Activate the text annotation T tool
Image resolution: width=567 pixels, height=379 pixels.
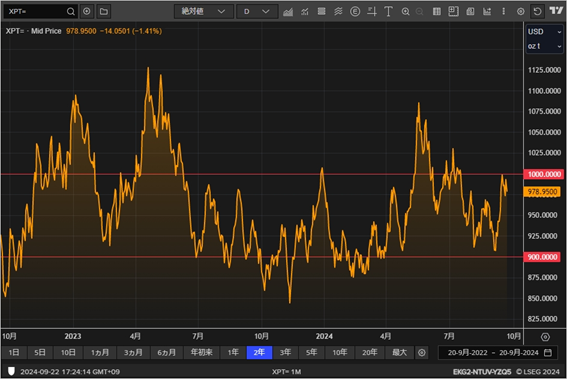388,12
